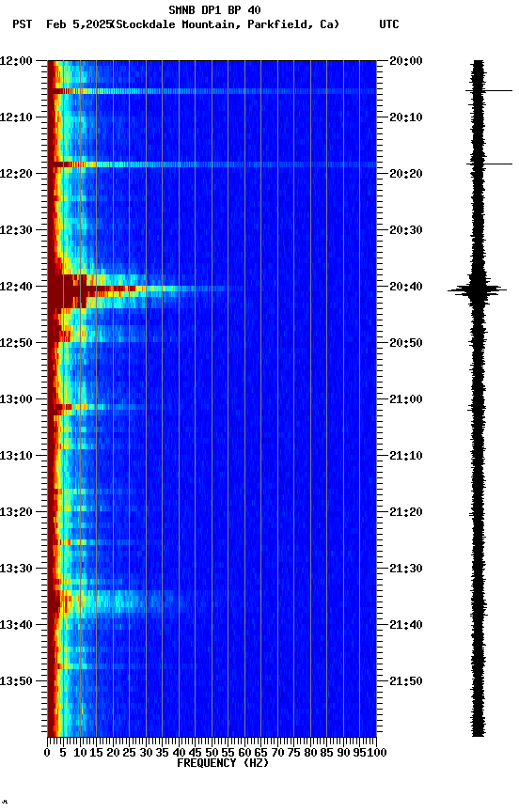Viewport: 519px width, 812px height.
Task: Click the '20:40' UTC axis label
Action: click(x=406, y=287)
